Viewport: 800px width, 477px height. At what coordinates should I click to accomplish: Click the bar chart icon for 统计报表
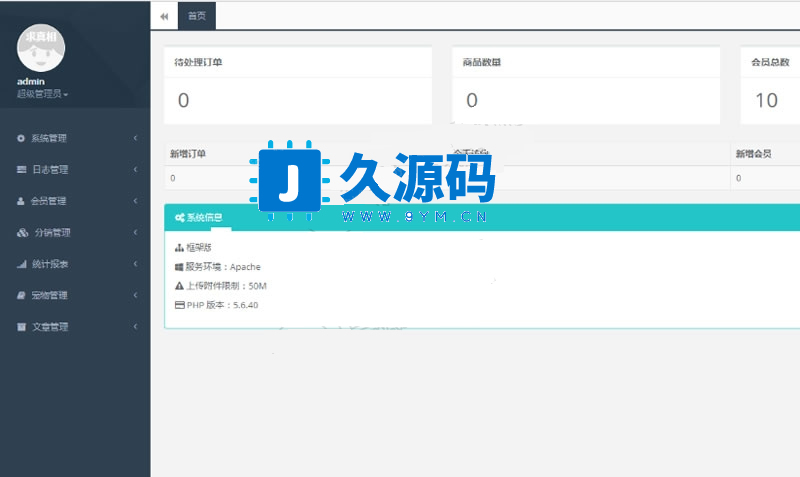click(22, 264)
